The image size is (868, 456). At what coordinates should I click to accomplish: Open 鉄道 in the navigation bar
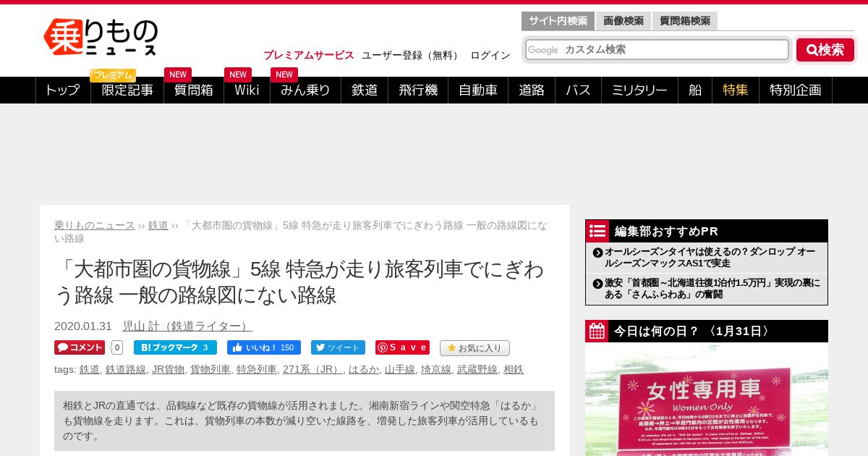(365, 90)
